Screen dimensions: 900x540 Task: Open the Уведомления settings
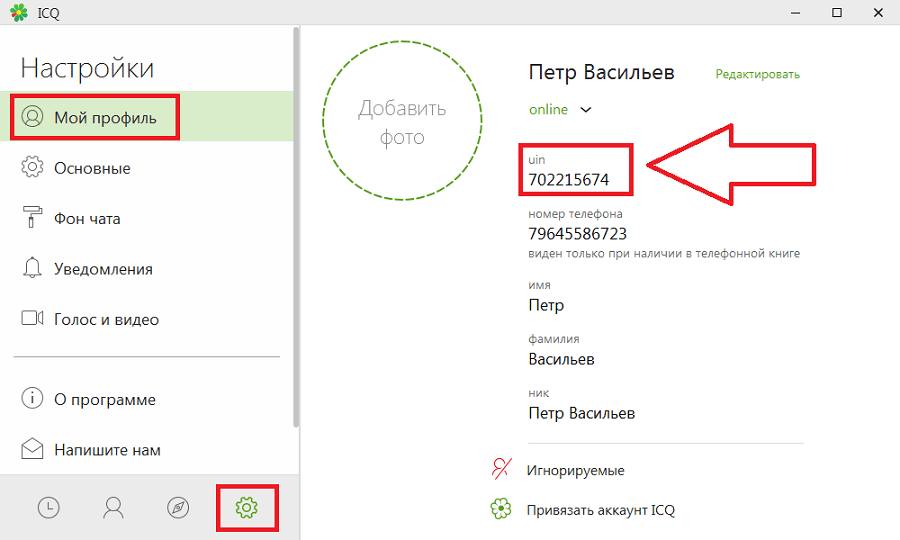coord(146,269)
